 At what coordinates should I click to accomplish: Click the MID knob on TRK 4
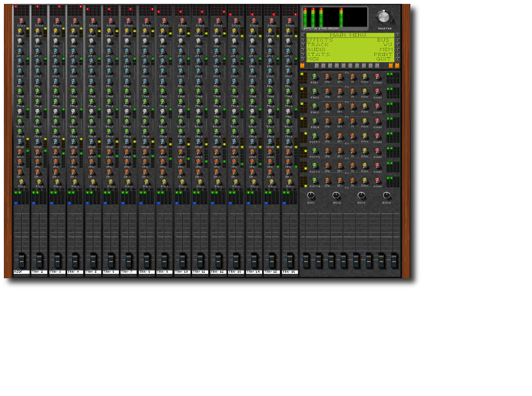coord(73,111)
